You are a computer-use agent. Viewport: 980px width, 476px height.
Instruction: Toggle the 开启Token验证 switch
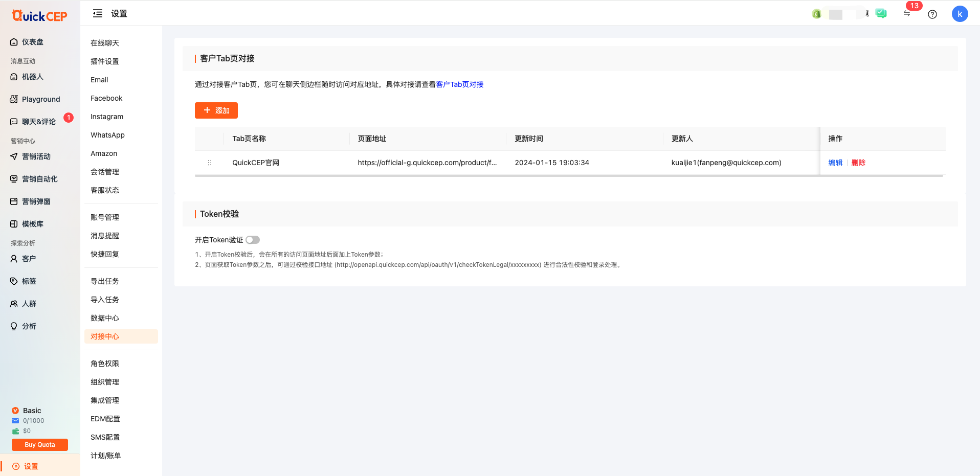pyautogui.click(x=253, y=240)
